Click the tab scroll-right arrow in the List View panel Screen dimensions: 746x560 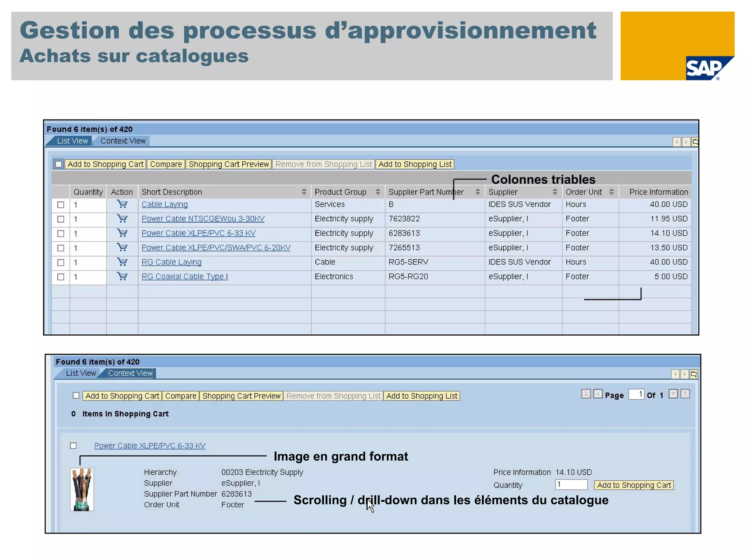pyautogui.click(x=686, y=142)
